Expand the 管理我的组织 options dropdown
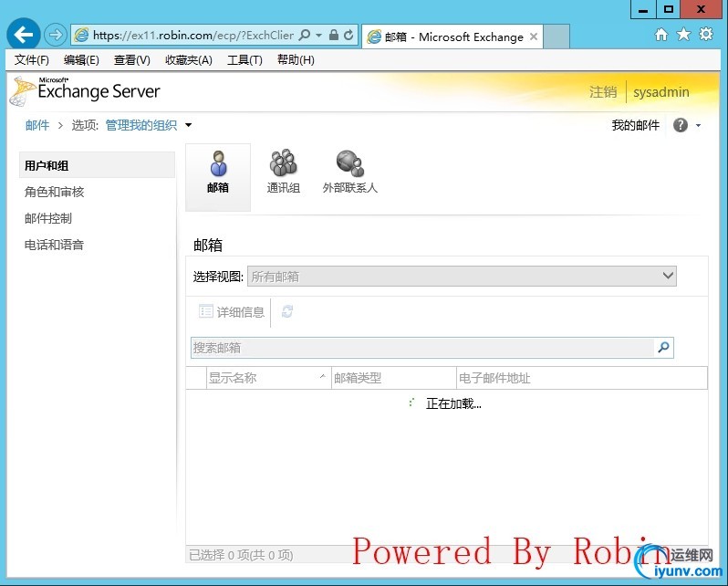728x586 pixels. tap(189, 125)
